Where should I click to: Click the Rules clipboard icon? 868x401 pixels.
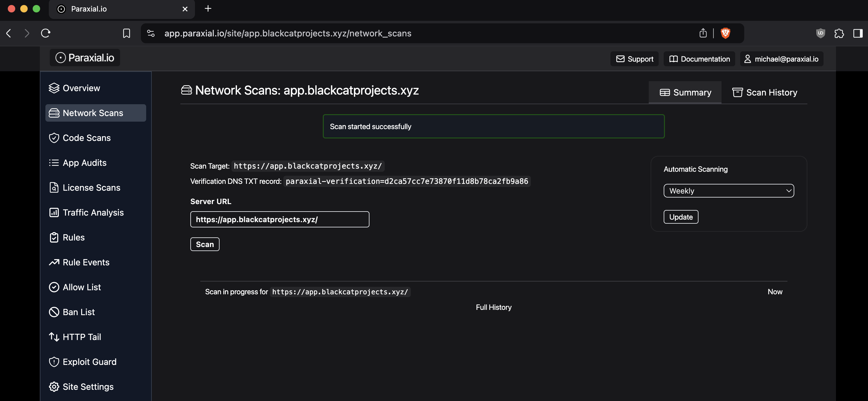(x=54, y=238)
